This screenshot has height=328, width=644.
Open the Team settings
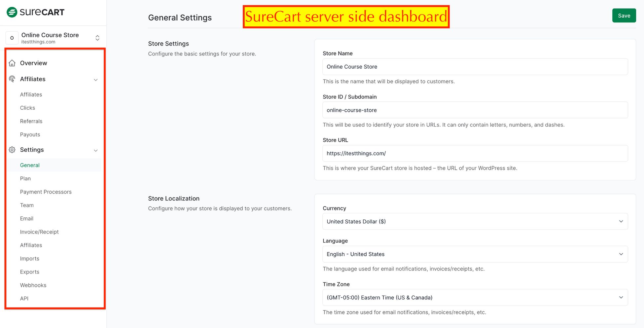(27, 205)
